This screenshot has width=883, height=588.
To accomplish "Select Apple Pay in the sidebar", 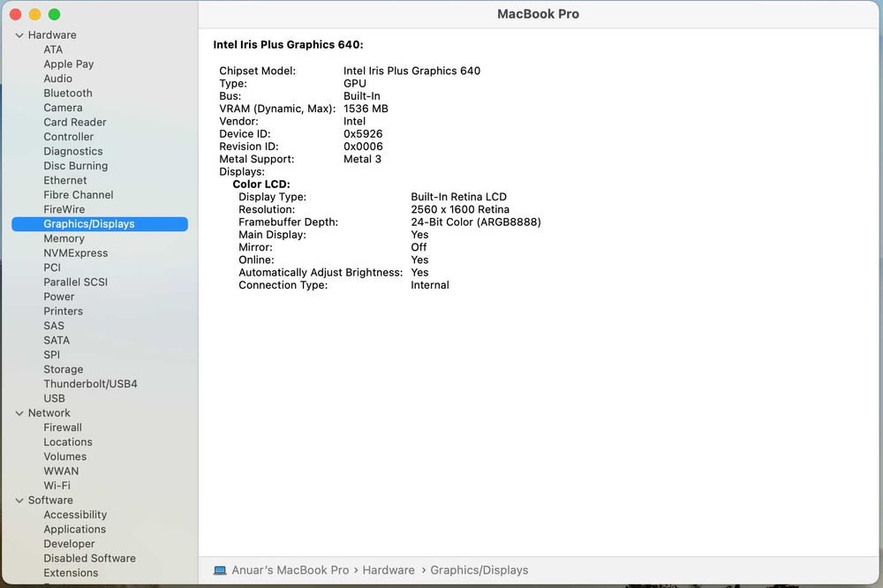I will point(69,64).
